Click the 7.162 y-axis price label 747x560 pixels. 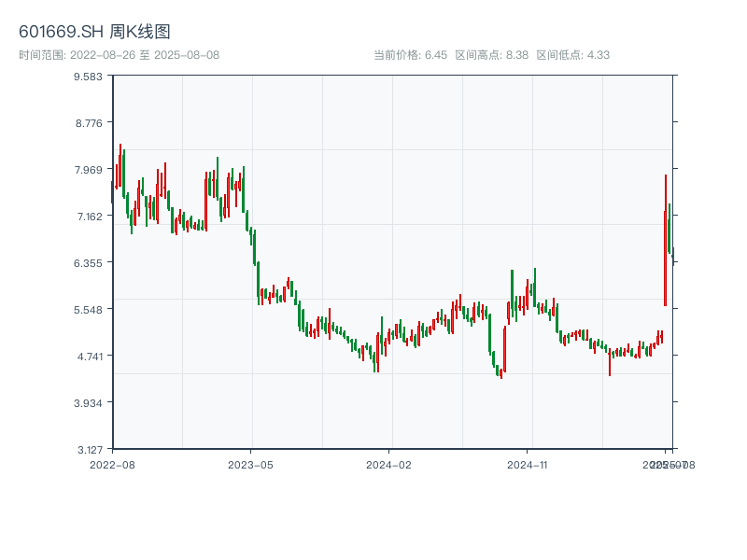pos(88,217)
